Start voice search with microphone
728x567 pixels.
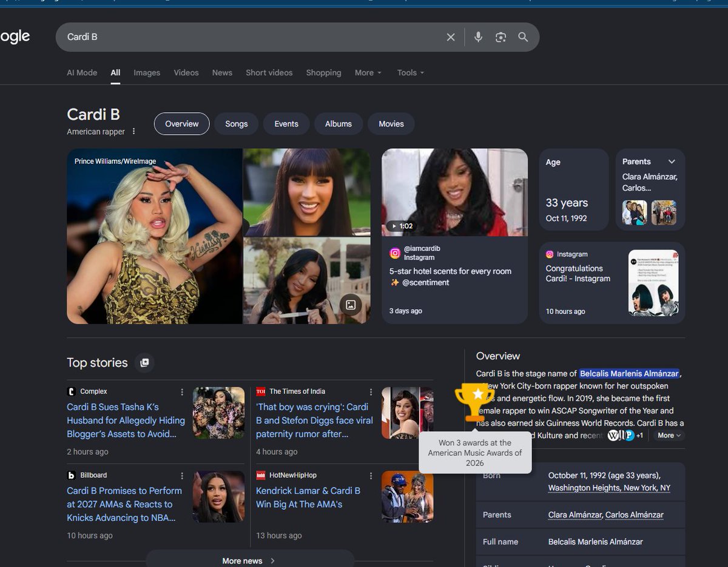[478, 37]
